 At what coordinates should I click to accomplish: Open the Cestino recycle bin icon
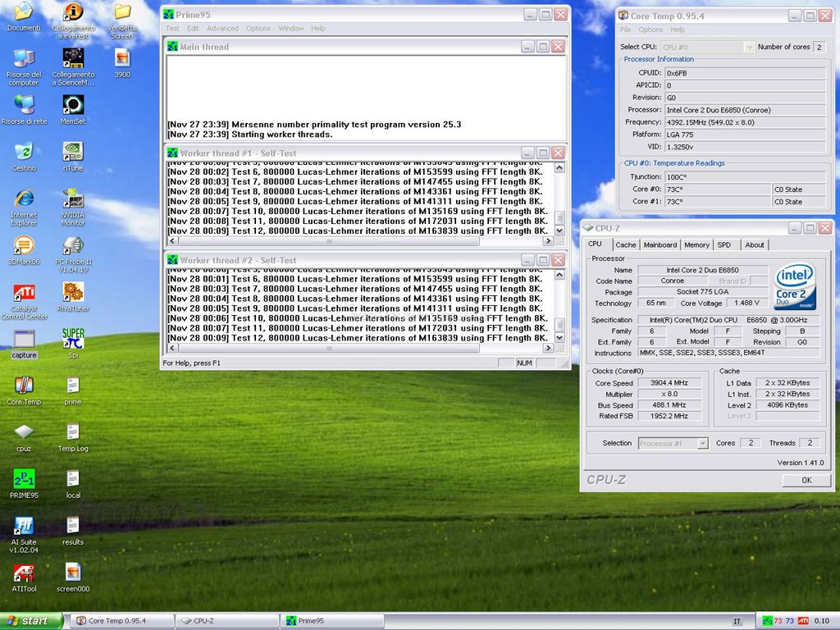click(24, 152)
